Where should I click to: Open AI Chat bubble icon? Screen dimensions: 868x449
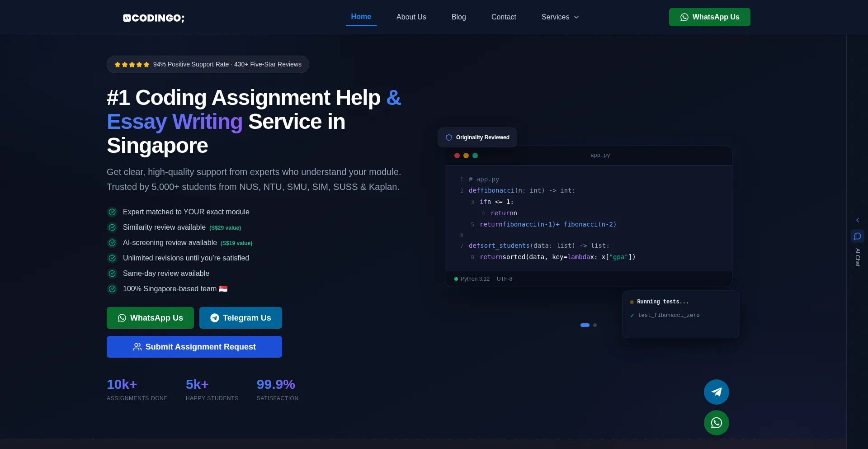[x=858, y=236]
